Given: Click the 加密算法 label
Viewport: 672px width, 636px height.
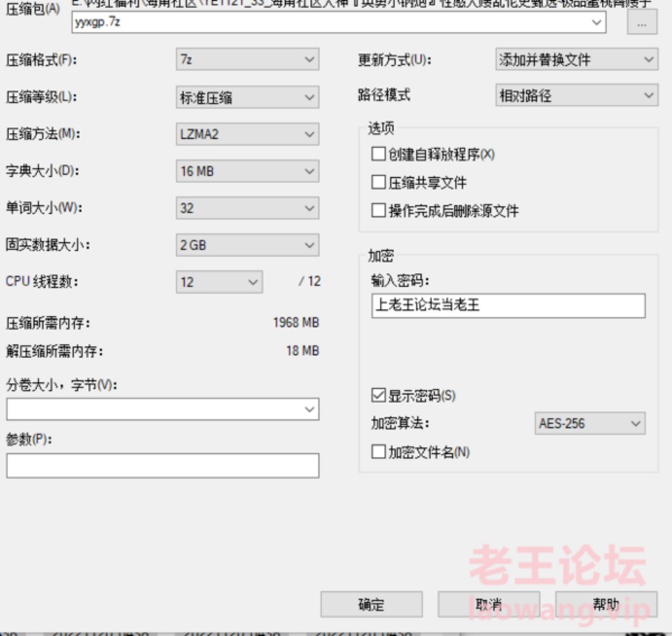Looking at the screenshot, I should 400,423.
